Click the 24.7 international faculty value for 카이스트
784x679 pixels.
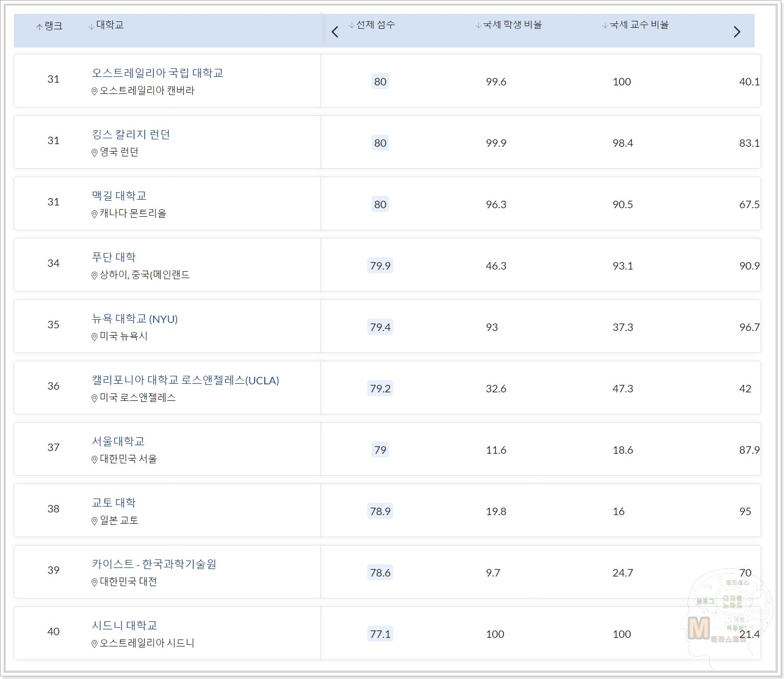point(623,573)
